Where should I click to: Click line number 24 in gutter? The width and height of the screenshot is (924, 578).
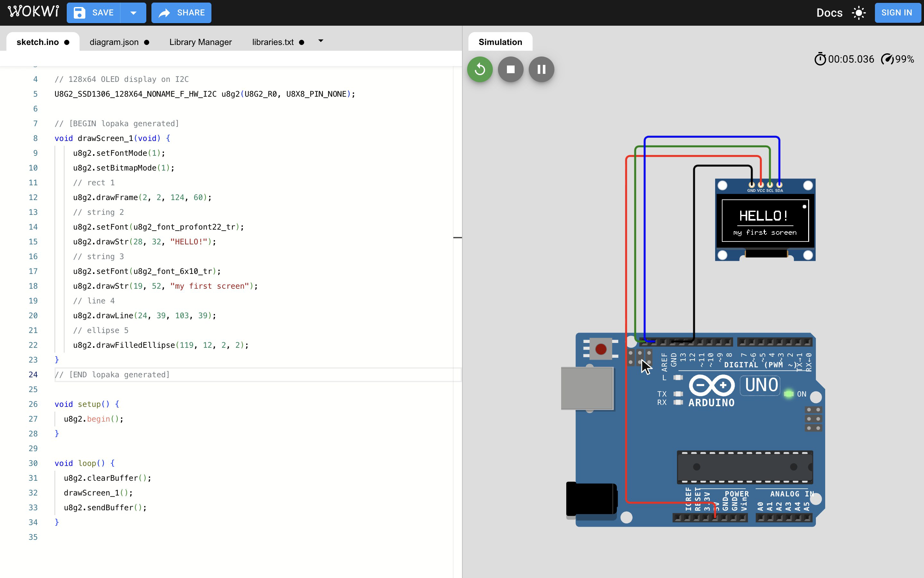(x=33, y=375)
